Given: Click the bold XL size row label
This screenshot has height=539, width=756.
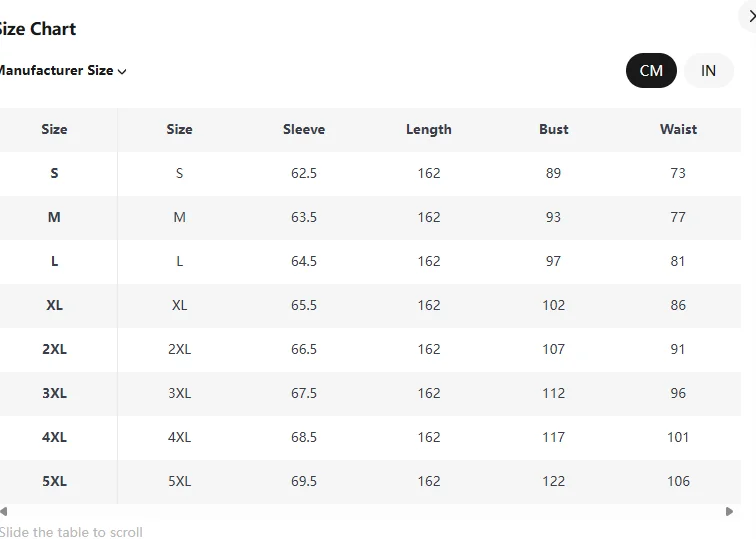Looking at the screenshot, I should pos(54,305).
